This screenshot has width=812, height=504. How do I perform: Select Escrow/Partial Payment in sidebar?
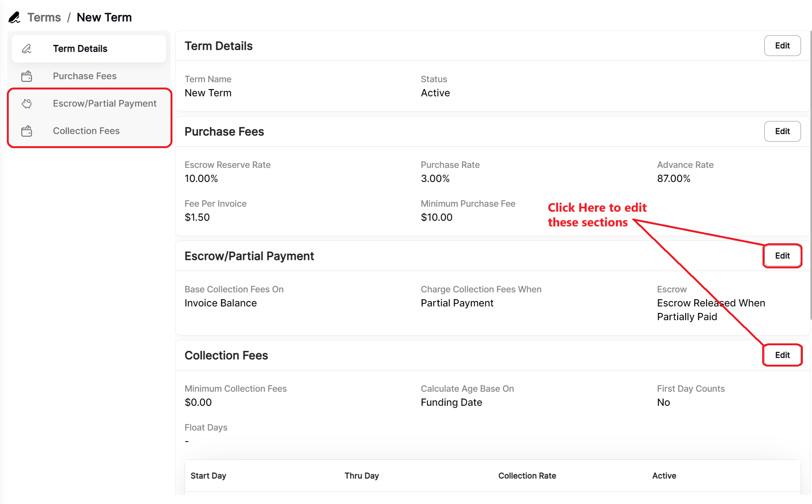(x=104, y=104)
